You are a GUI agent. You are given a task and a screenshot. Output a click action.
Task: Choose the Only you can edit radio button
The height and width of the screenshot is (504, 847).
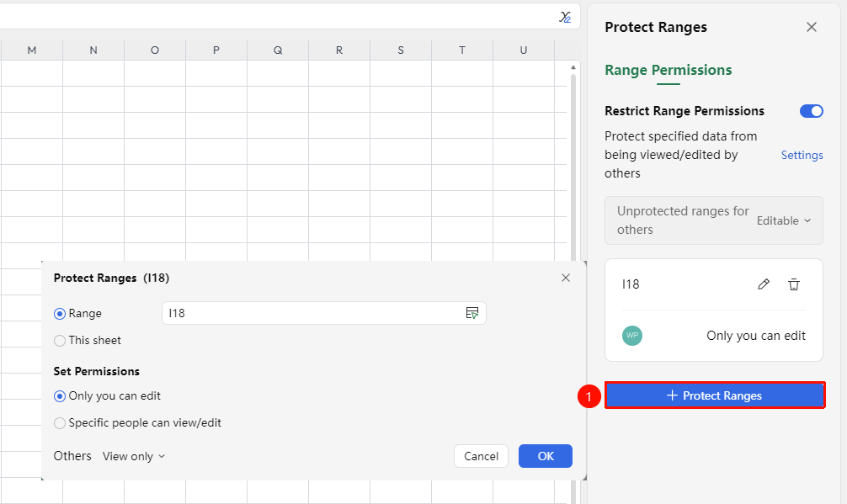pos(60,396)
